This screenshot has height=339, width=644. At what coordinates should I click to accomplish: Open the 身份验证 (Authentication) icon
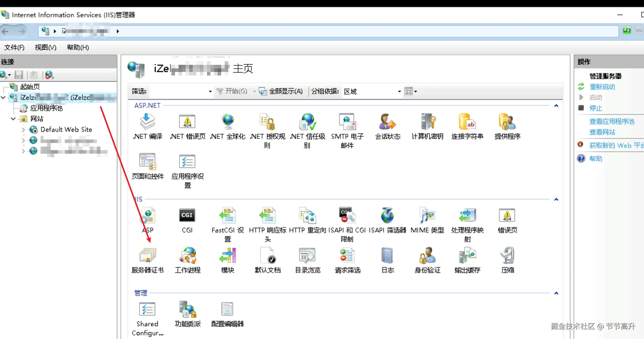[x=427, y=256]
